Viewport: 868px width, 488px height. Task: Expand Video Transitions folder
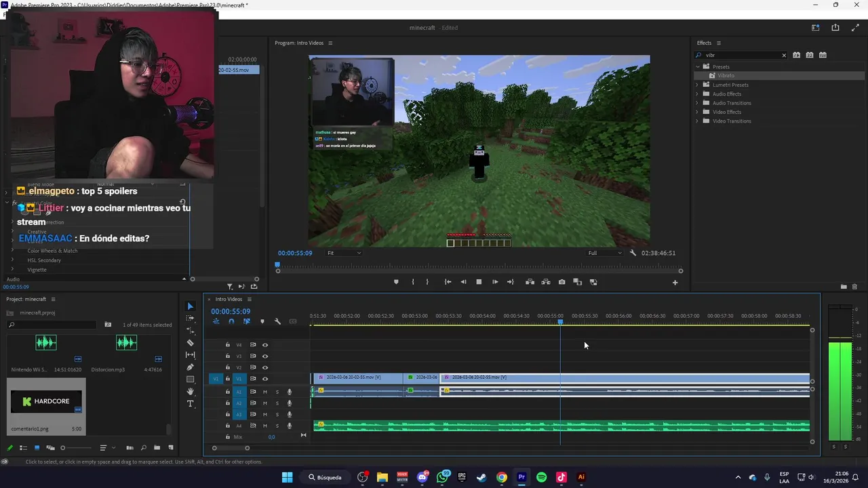tap(697, 121)
